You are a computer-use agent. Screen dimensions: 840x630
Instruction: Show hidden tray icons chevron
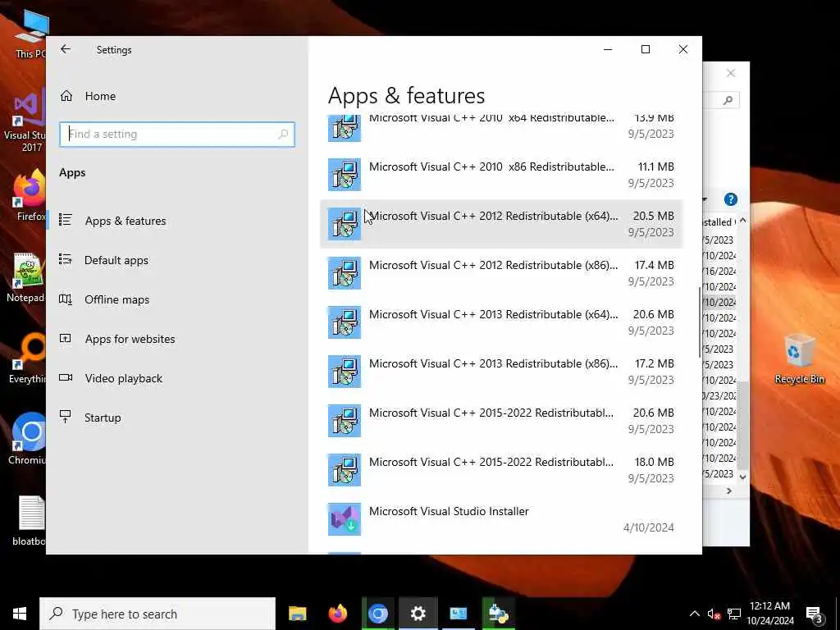[x=694, y=614]
